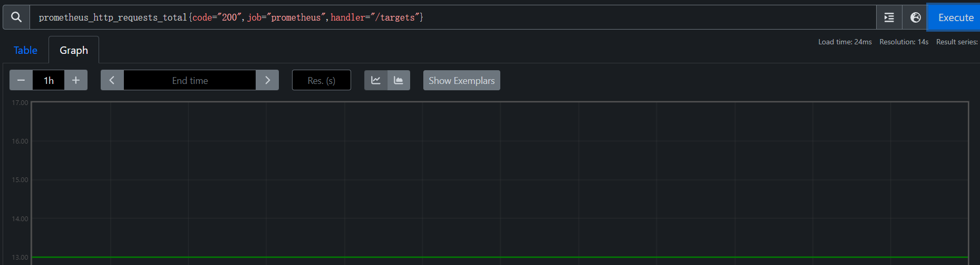
Task: Go to previous end time
Action: click(x=112, y=80)
